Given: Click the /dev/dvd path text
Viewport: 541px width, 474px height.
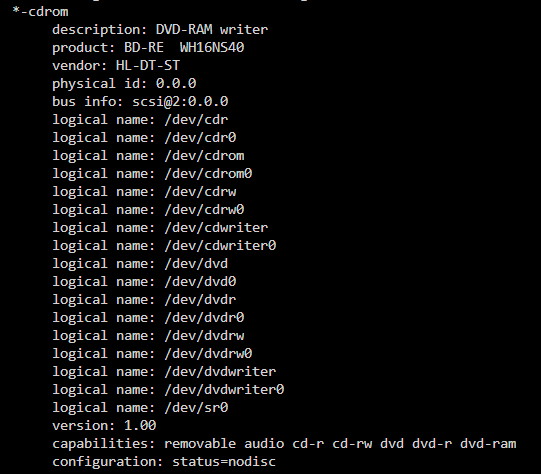Looking at the screenshot, I should (196, 264).
